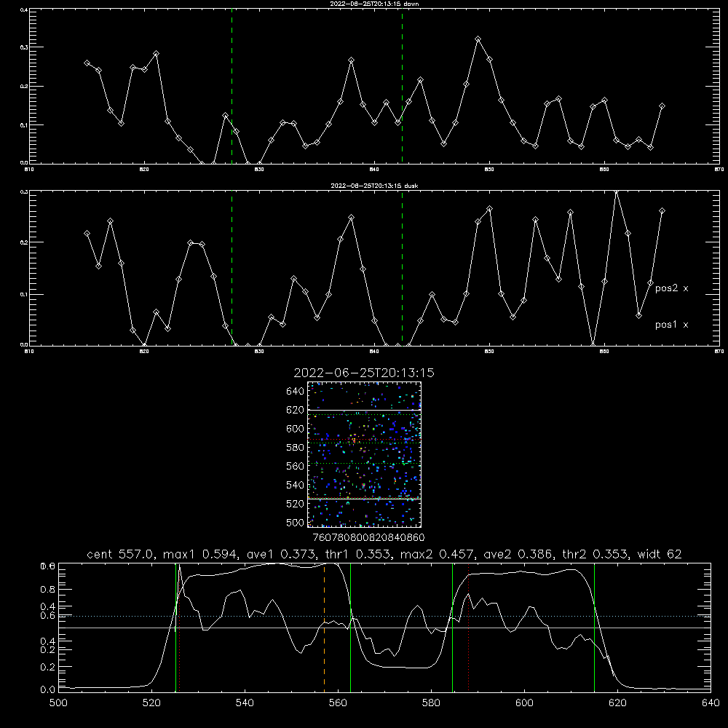
Task: Click the 600 y-axis label beside pixel image
Action: point(295,429)
